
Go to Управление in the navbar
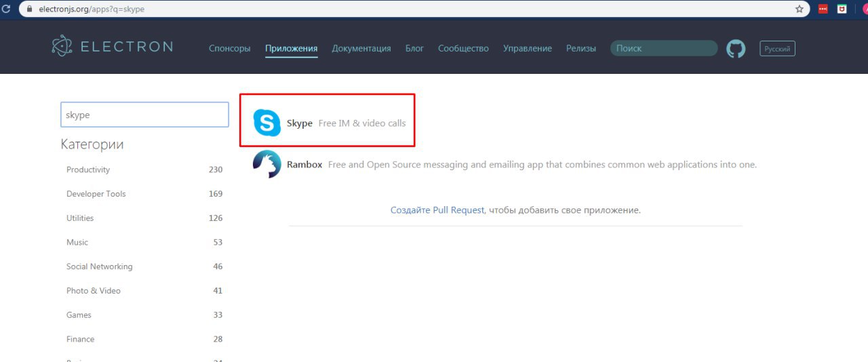pos(528,48)
